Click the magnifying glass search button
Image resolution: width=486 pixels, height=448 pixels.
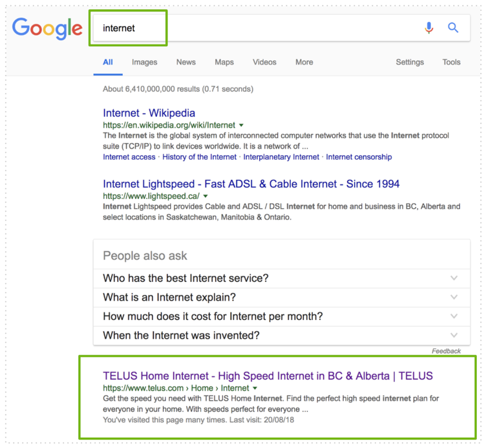coord(453,28)
